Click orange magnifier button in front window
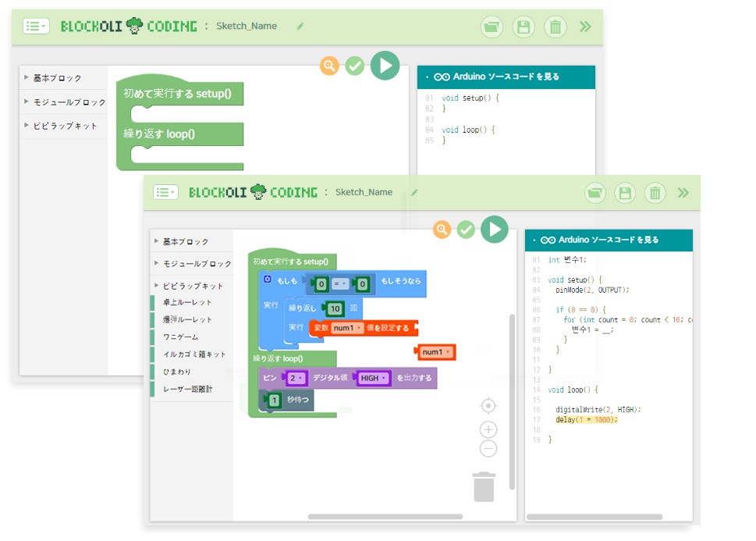756x541 pixels. point(442,230)
